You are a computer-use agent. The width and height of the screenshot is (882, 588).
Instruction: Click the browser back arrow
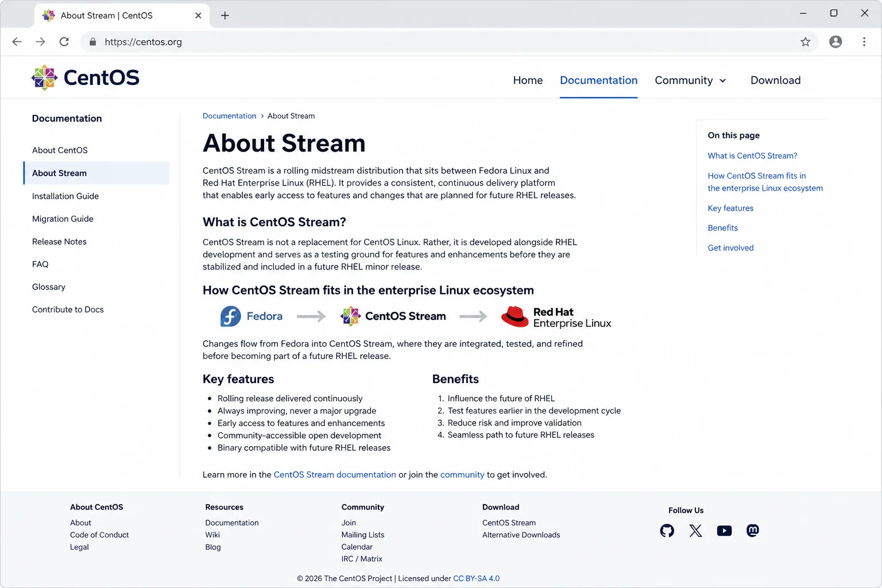coord(17,41)
